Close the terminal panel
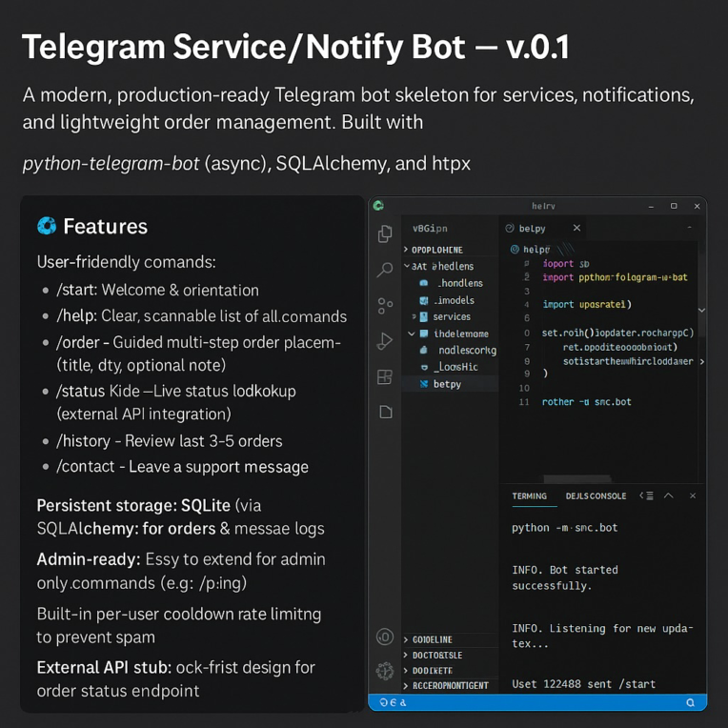728x728 pixels. (x=693, y=495)
